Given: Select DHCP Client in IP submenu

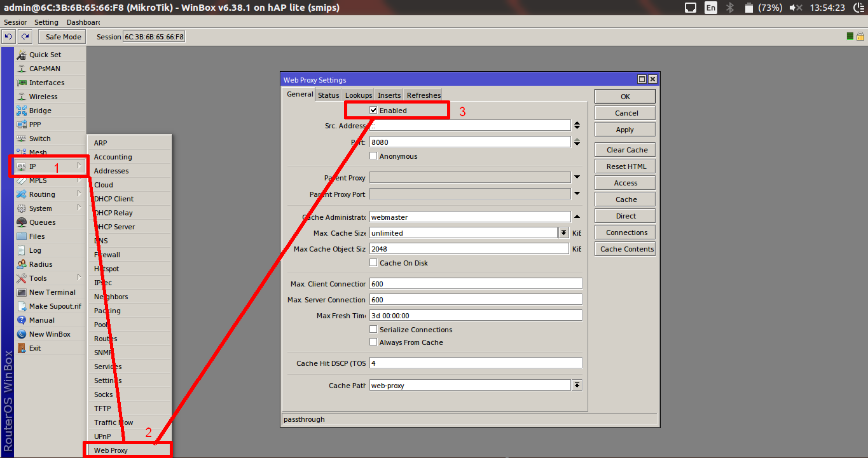Looking at the screenshot, I should tap(129, 199).
